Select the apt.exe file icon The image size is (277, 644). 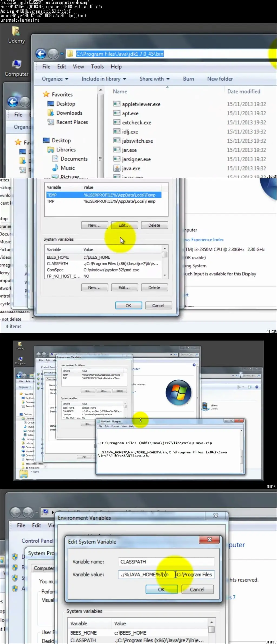pos(117,113)
